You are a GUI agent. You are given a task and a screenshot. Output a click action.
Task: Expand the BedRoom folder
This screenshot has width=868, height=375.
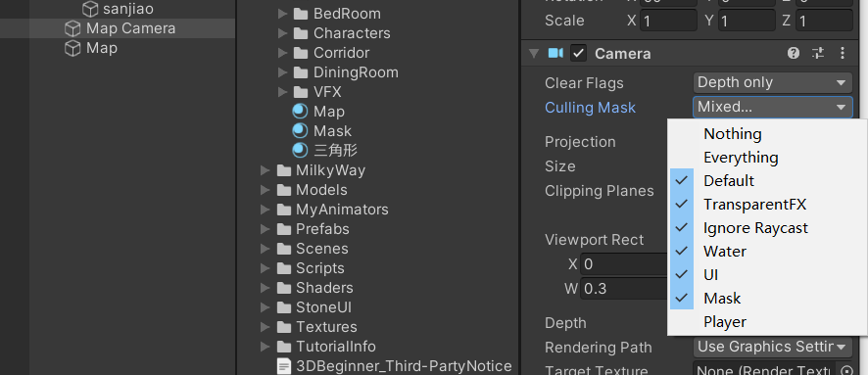click(x=282, y=14)
